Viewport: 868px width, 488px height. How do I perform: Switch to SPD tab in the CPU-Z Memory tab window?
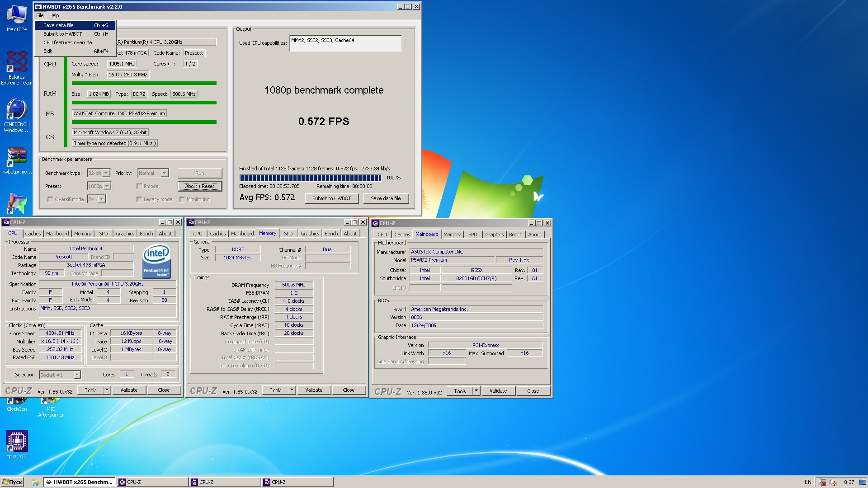288,234
